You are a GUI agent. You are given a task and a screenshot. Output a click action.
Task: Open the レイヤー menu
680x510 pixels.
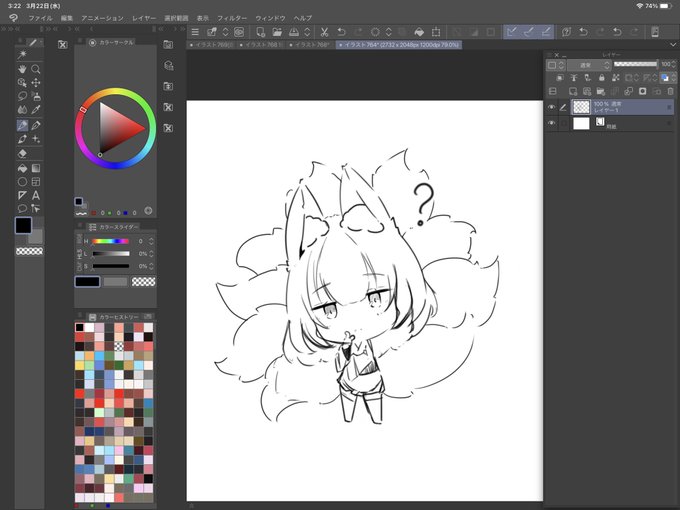pyautogui.click(x=144, y=18)
